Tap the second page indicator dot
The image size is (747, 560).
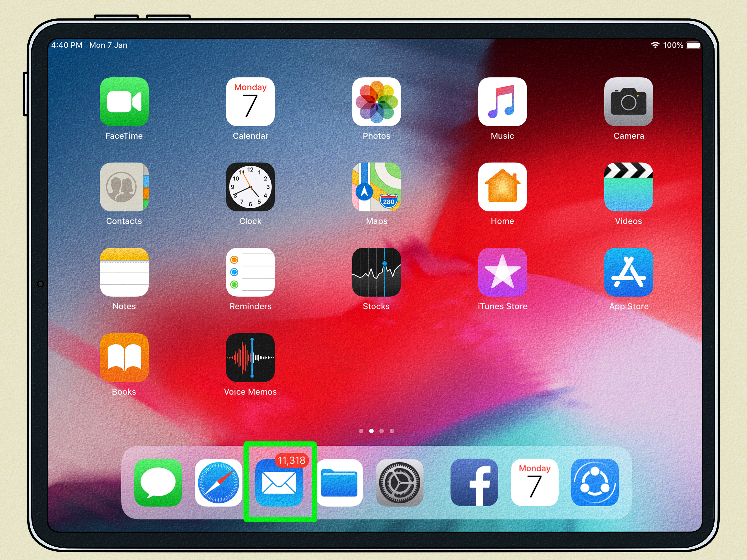(x=372, y=431)
